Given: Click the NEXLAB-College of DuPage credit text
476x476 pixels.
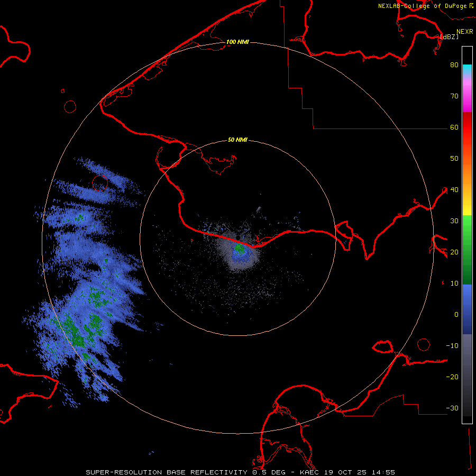Looking at the screenshot, I should click(422, 6).
